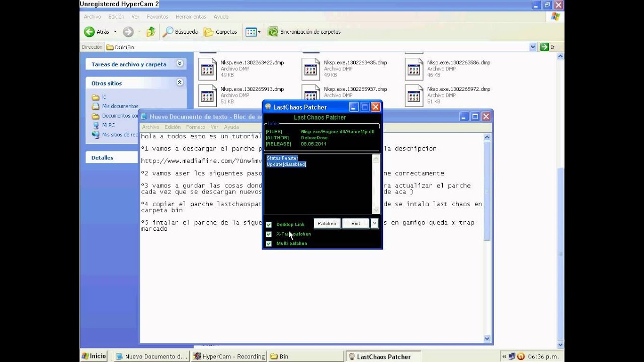644x362 pixels.
Task: Expand hidden tray icons chevron
Action: click(504, 356)
